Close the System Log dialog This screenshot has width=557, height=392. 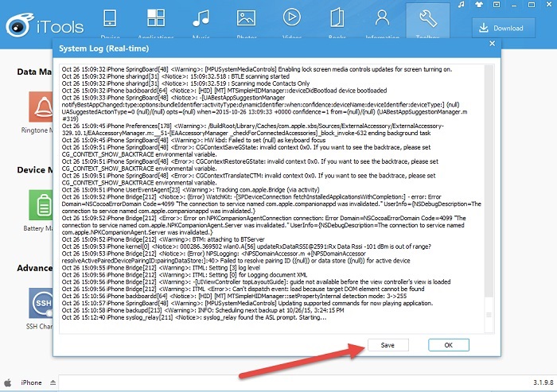pos(492,43)
